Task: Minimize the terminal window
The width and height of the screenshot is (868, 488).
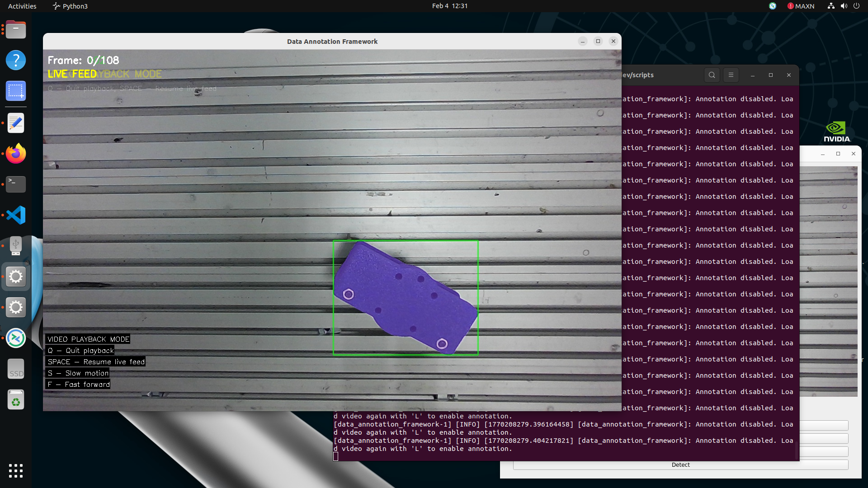Action: click(x=753, y=75)
